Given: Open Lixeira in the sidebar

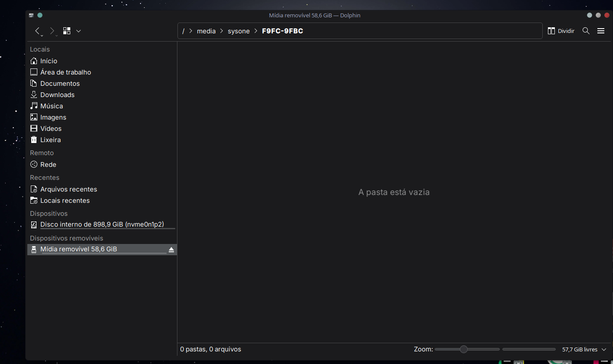Looking at the screenshot, I should click(50, 140).
